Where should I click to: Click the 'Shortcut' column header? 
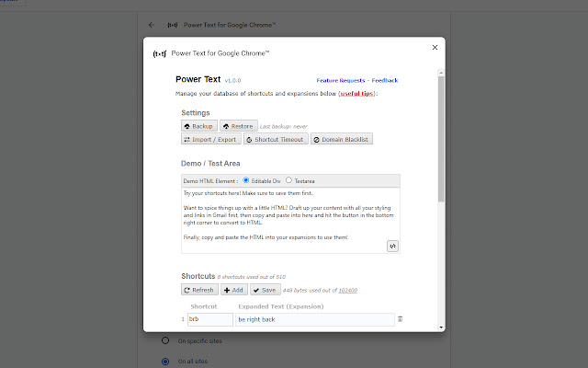click(204, 306)
